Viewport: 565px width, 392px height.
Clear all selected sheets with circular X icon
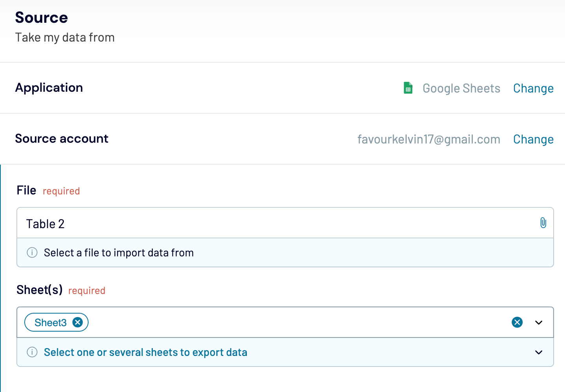pos(517,322)
